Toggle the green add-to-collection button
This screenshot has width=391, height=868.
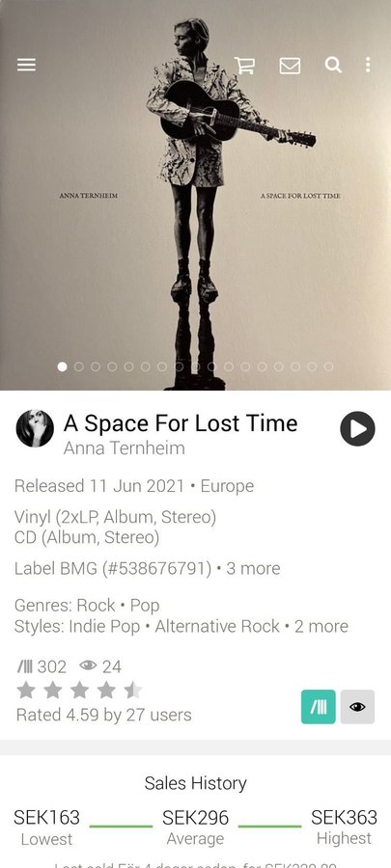[x=319, y=706]
